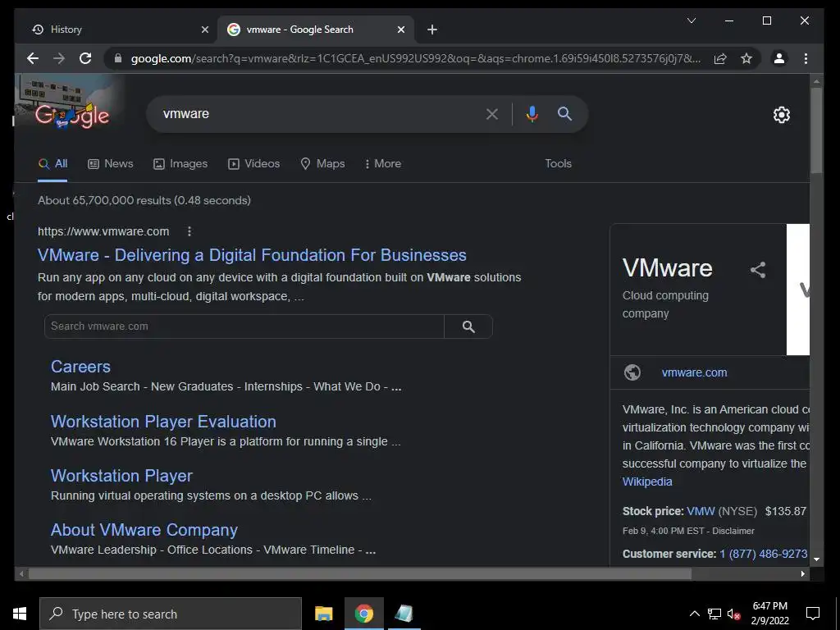Click Chrome icon in the taskbar

[363, 614]
